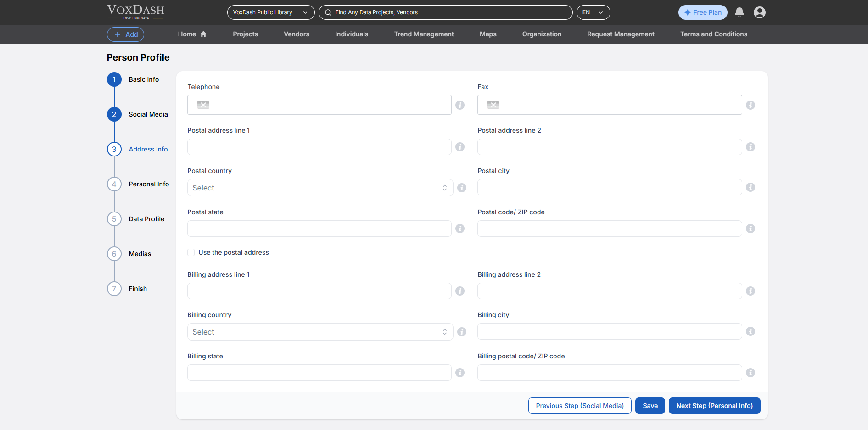Focus the Billing state field

point(319,373)
